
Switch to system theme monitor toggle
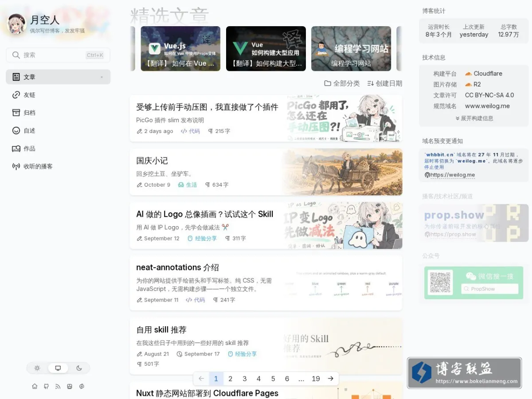point(58,368)
